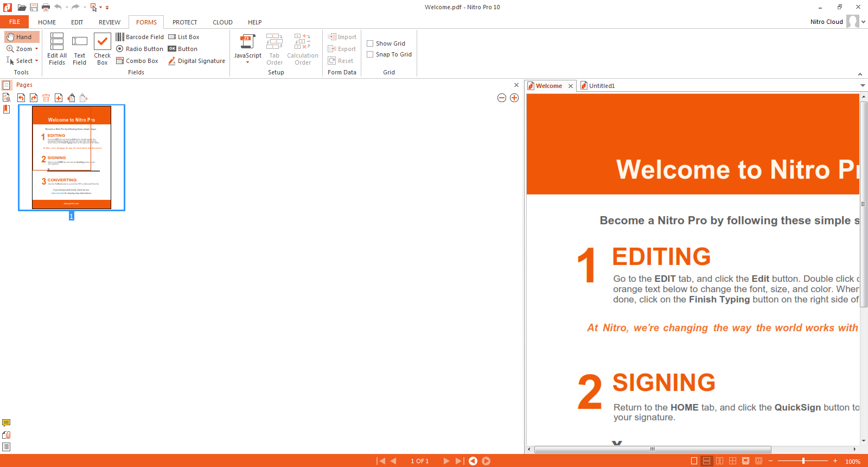The height and width of the screenshot is (467, 868).
Task: Add a Digital Signature field
Action: coord(196,61)
